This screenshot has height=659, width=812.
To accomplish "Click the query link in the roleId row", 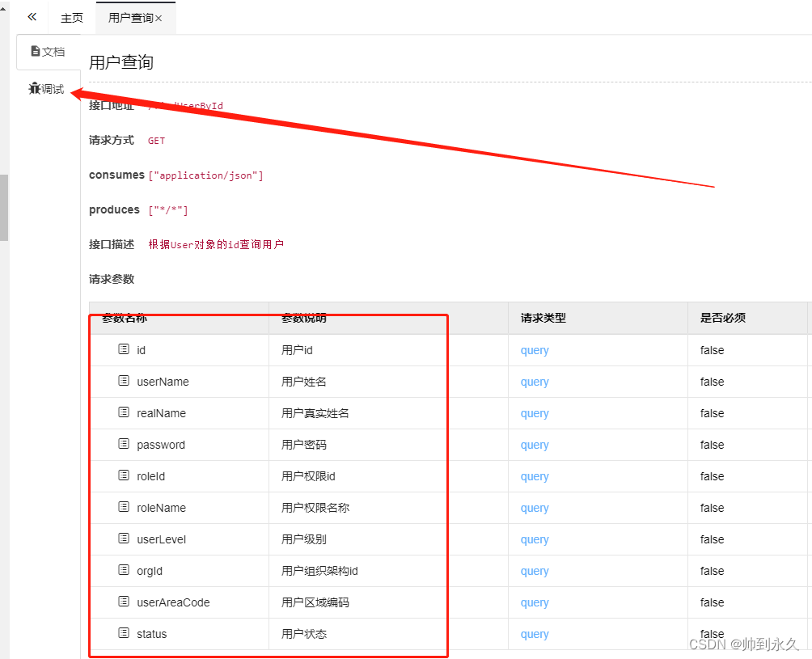I will 534,475.
